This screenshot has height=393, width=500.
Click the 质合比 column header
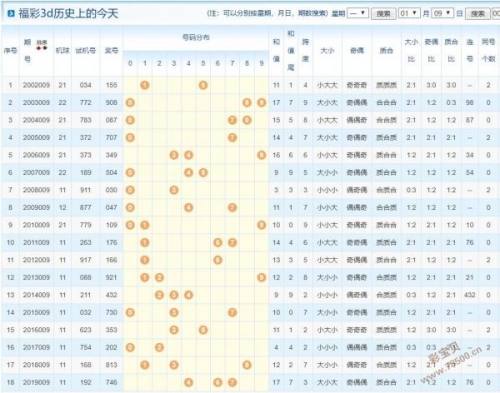451,50
